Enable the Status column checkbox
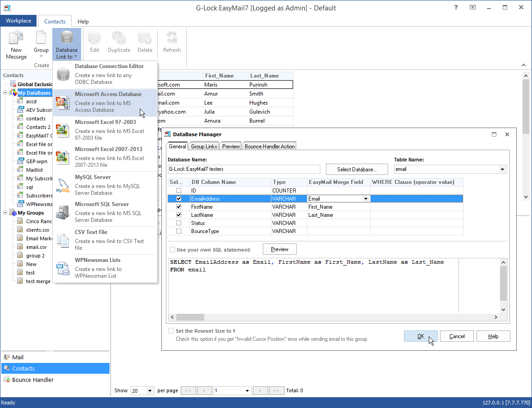Screen dimensions: 532x408 coord(179,223)
